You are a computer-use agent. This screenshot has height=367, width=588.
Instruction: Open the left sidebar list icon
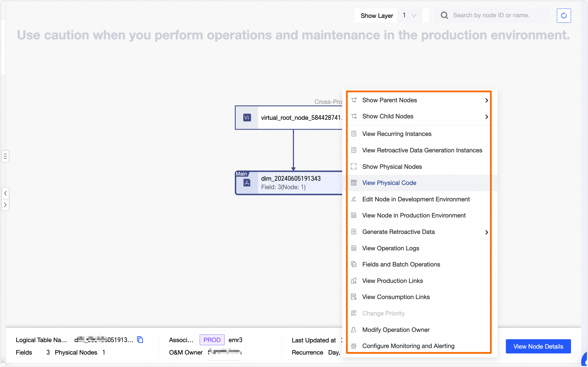tap(5, 156)
